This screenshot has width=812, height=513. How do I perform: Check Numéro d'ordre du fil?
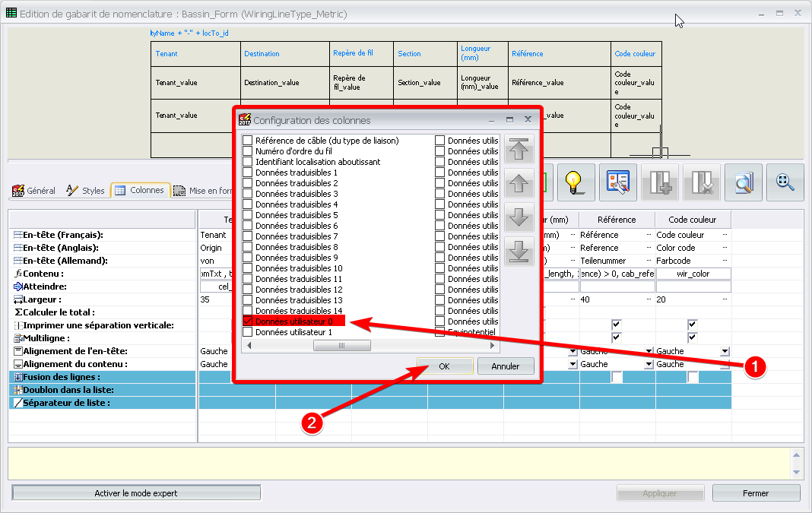click(248, 151)
